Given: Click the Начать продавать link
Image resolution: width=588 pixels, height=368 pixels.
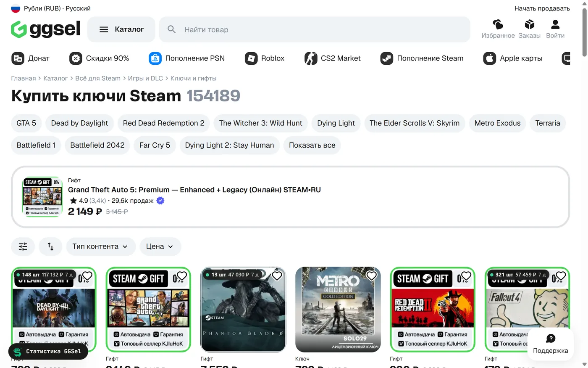Looking at the screenshot, I should point(542,8).
